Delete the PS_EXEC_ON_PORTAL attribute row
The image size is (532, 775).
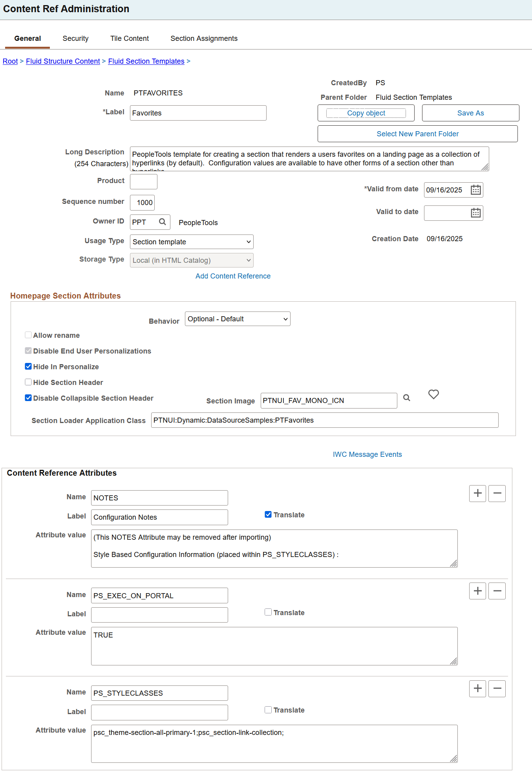(497, 591)
